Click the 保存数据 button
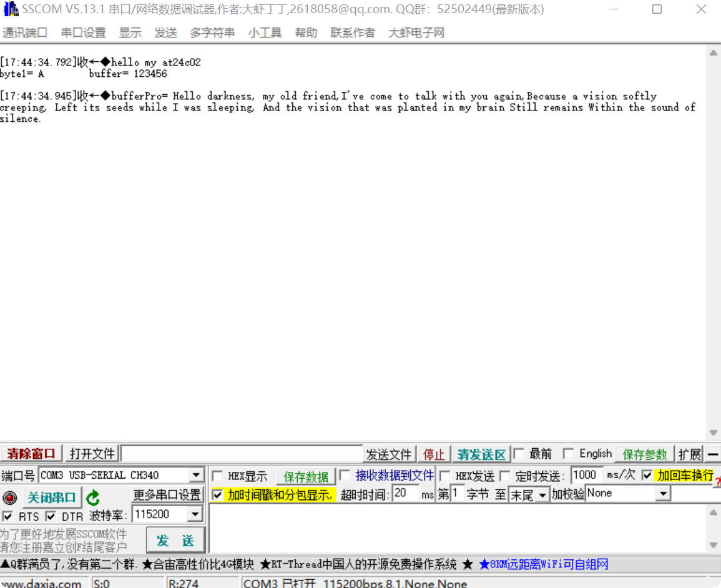This screenshot has width=721, height=588. [x=306, y=476]
